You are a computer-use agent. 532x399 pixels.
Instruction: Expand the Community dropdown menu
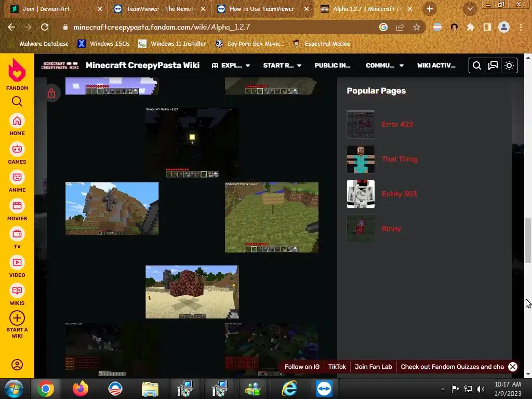tap(385, 65)
